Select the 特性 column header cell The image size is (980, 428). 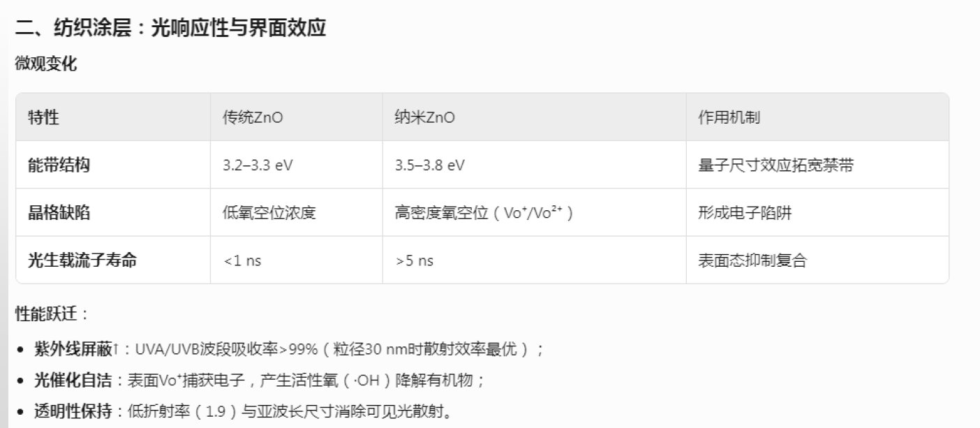point(43,117)
